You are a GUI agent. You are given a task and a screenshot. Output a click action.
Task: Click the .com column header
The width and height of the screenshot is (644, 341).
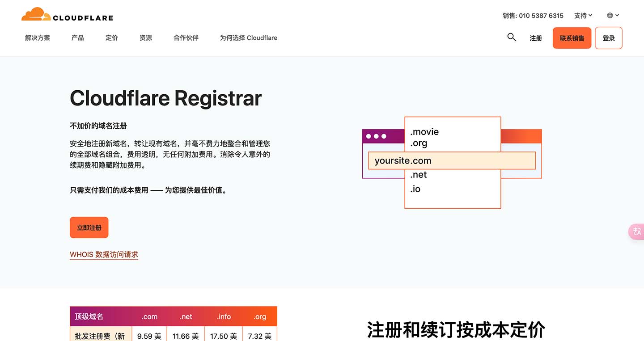click(x=149, y=316)
